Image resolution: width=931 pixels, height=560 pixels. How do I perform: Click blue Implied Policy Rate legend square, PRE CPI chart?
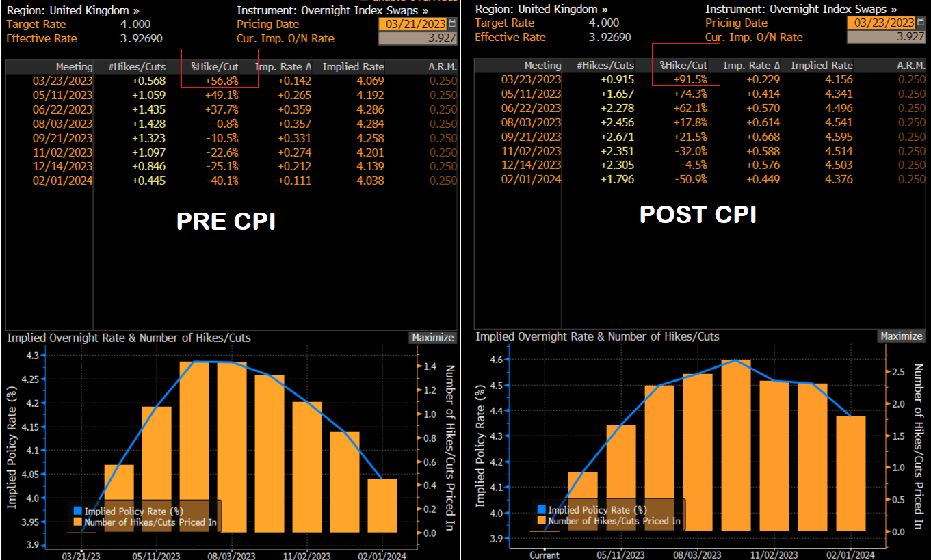point(77,510)
